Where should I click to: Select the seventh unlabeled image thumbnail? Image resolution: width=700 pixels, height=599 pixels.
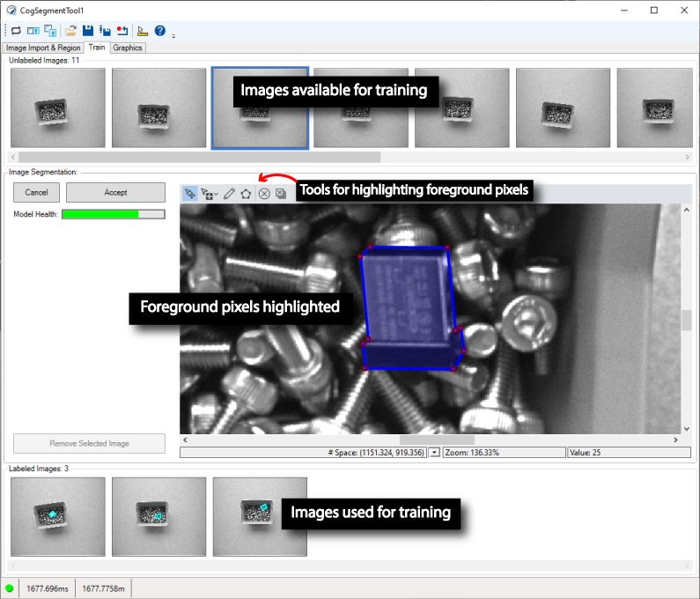point(654,107)
